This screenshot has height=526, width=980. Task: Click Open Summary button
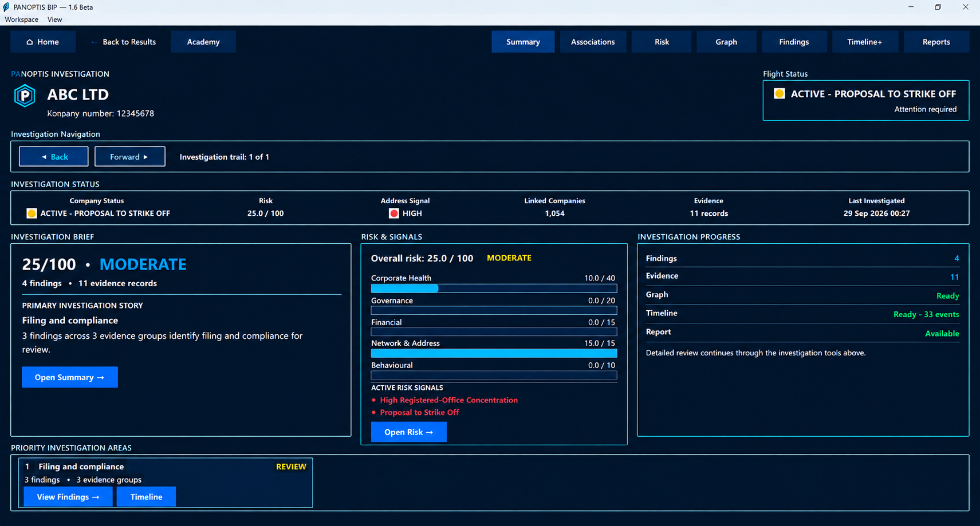70,377
